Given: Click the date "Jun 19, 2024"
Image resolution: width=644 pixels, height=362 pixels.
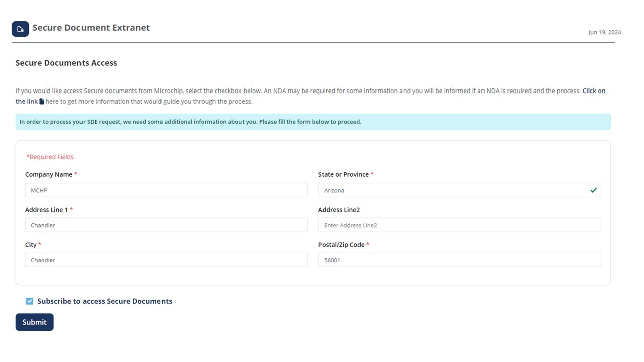Looking at the screenshot, I should pyautogui.click(x=605, y=32).
